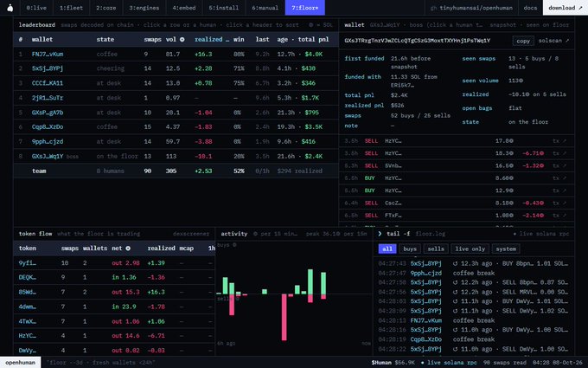Click the download button in top bar
The height and width of the screenshot is (368, 588).
click(566, 8)
